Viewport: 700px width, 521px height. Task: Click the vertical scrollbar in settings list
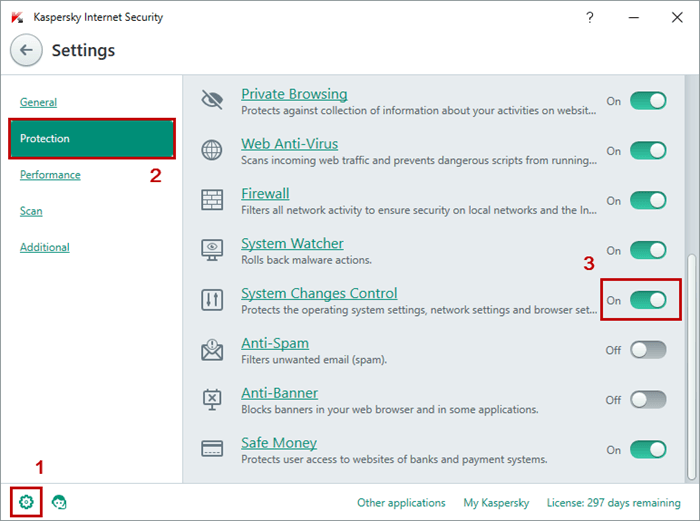691,367
